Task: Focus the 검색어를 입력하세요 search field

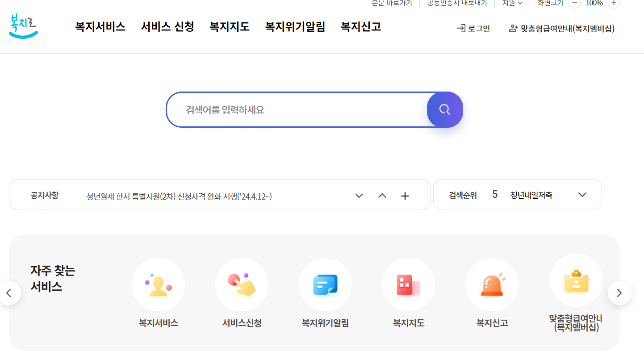Action: coord(297,110)
